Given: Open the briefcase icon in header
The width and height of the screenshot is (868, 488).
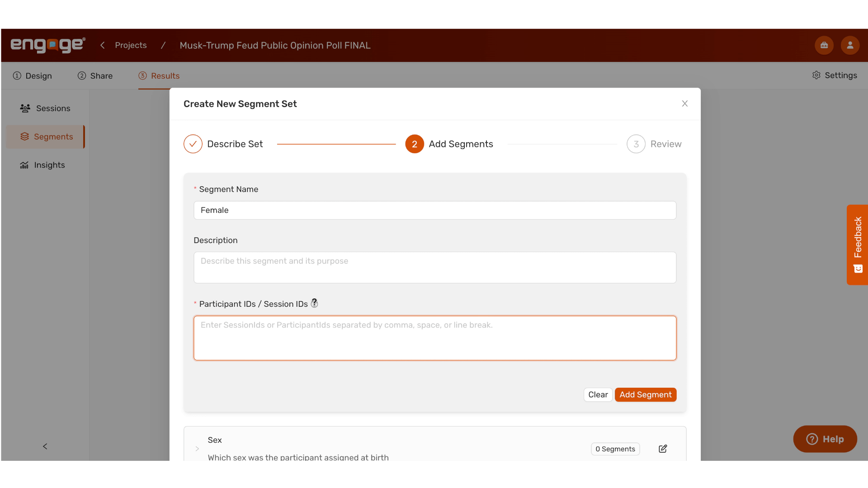Looking at the screenshot, I should [x=824, y=45].
